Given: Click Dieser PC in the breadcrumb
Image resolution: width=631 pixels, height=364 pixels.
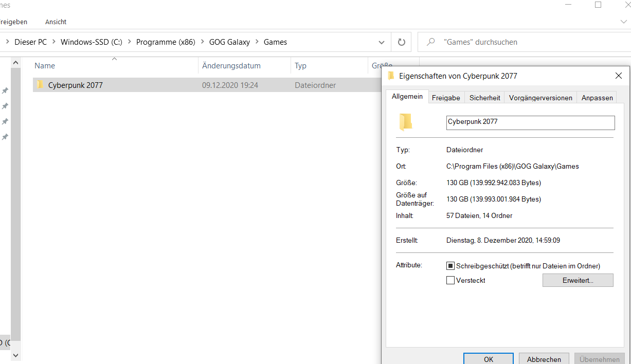Looking at the screenshot, I should [31, 42].
